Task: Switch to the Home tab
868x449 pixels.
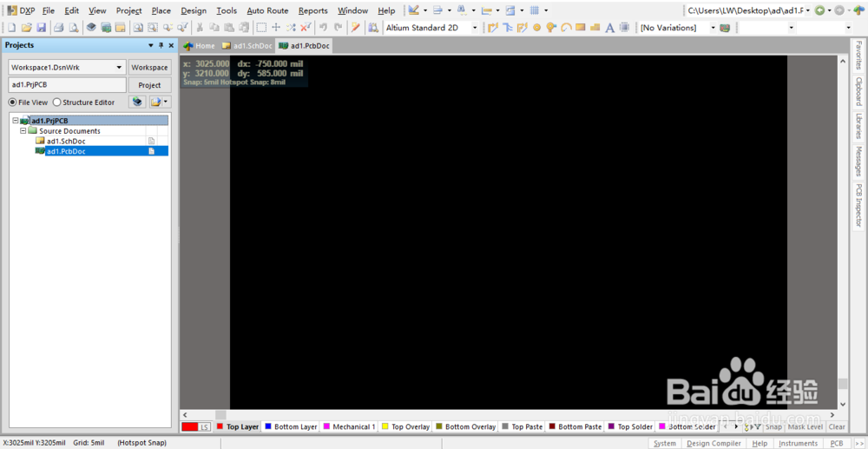Action: 200,46
